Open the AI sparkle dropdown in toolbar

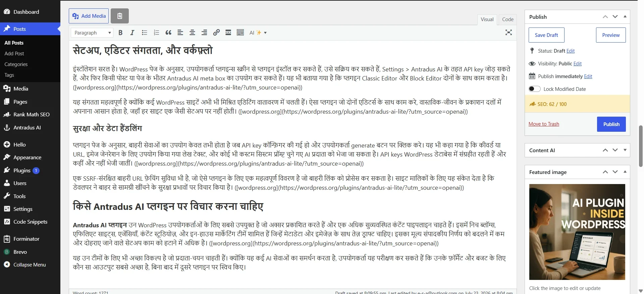(258, 33)
